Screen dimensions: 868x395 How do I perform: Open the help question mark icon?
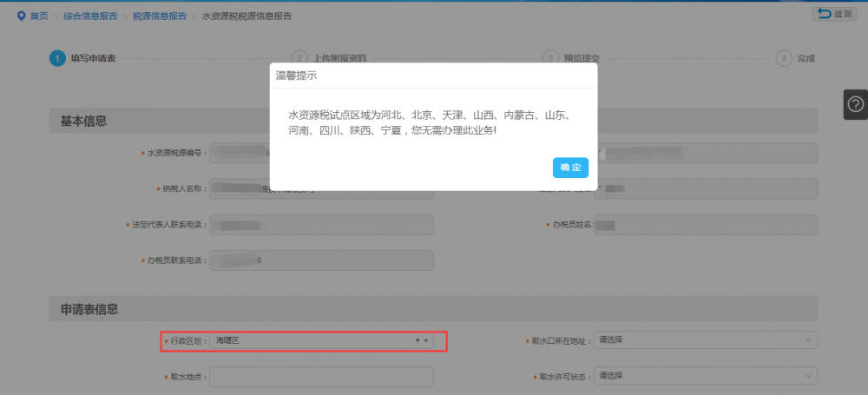click(855, 104)
